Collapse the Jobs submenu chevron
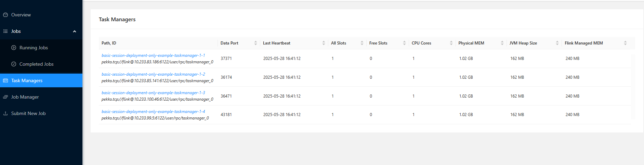Screen dimensions: 644x165 75,31
